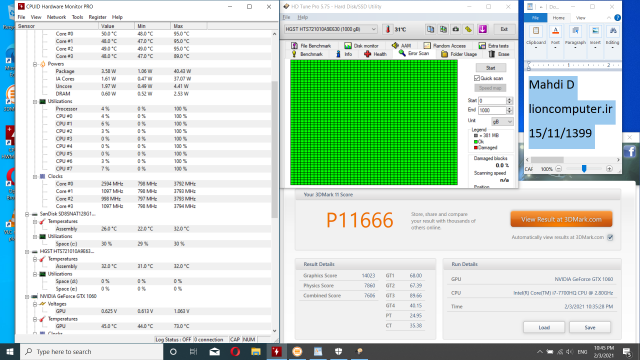The width and height of the screenshot is (640, 360).
Task: Collapse the HGST HTS721010A9E63 node
Action: (27, 251)
